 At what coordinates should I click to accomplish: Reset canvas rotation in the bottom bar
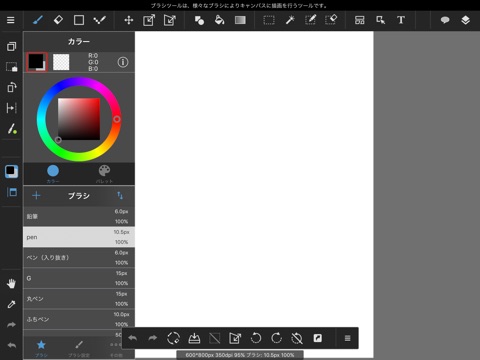[x=297, y=338]
